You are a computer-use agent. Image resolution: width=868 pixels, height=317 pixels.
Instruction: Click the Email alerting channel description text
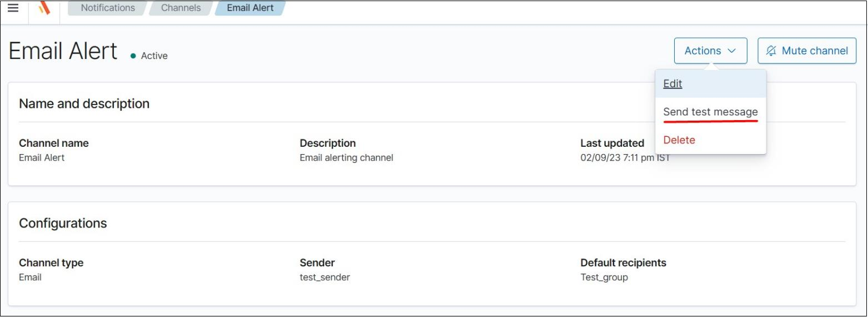(347, 157)
